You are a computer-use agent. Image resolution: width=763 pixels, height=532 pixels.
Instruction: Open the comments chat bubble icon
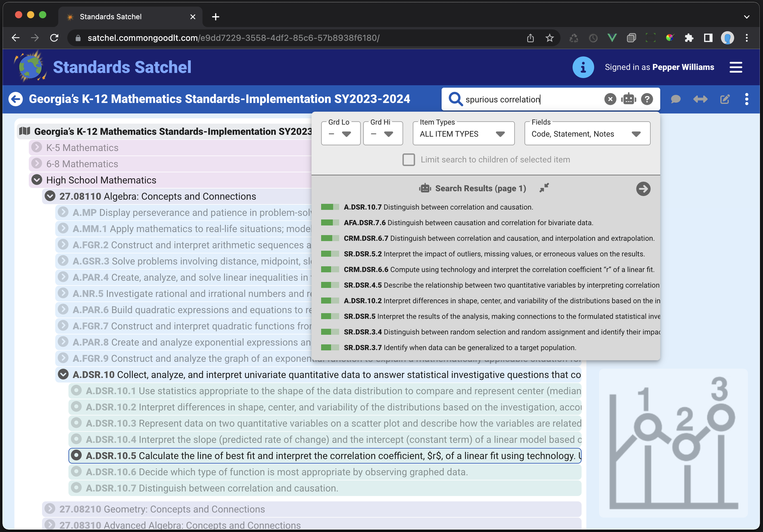coord(676,99)
